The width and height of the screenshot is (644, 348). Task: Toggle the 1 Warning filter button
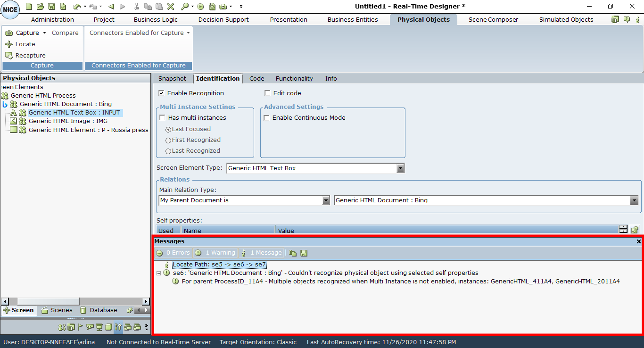[x=215, y=253]
